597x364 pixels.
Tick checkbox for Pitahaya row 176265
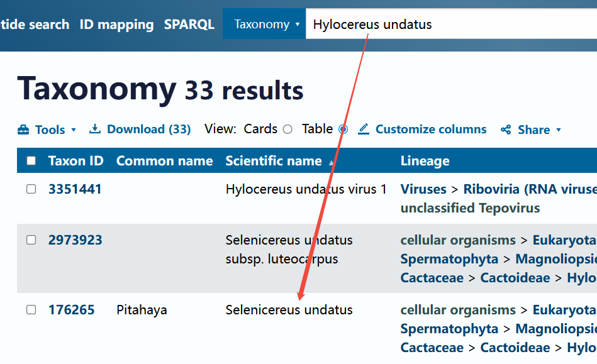tap(31, 309)
